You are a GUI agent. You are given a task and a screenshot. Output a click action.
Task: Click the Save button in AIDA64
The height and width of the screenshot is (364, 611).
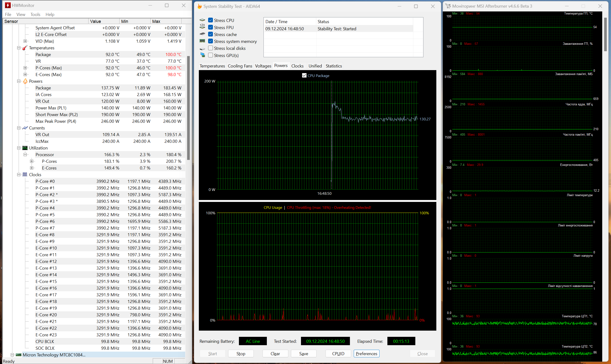(303, 353)
